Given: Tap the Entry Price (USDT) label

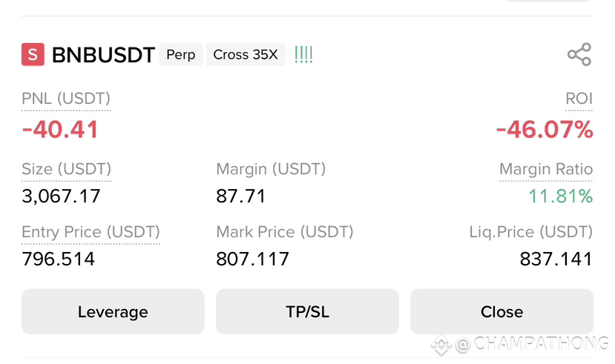Looking at the screenshot, I should coord(91,231).
